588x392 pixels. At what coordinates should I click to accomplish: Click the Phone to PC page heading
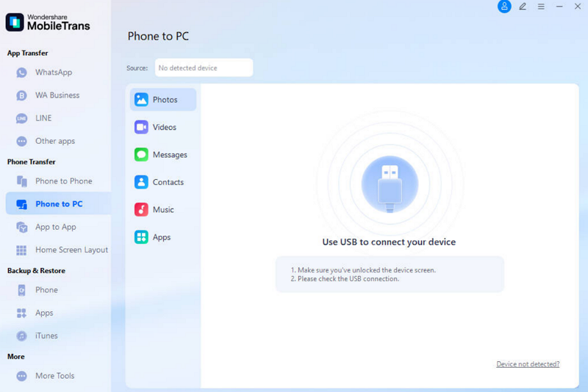pos(158,36)
